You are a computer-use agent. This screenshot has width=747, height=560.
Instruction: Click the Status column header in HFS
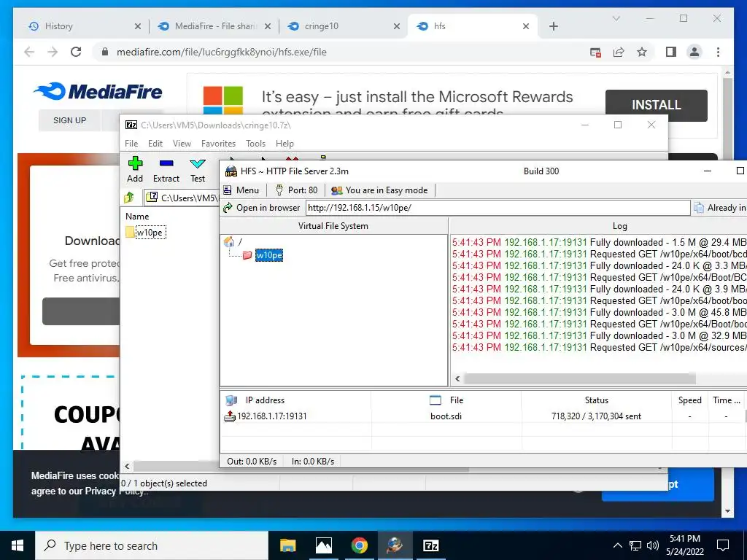pos(597,400)
